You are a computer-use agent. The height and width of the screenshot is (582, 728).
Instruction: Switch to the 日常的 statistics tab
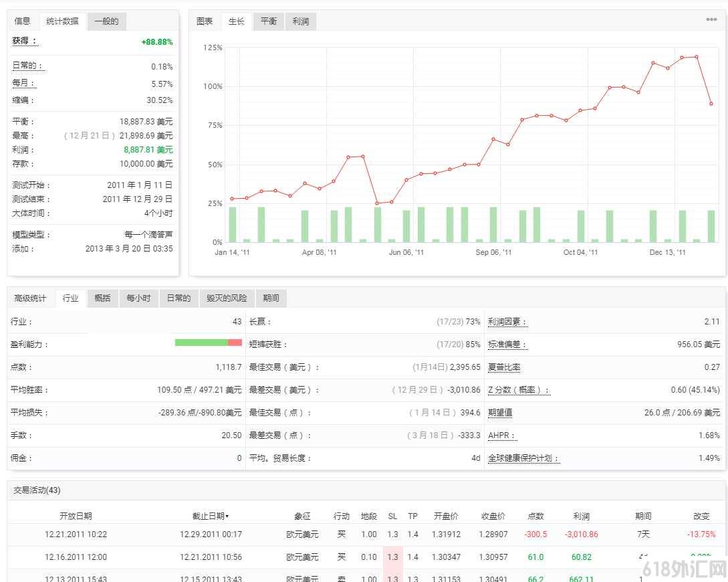click(178, 298)
